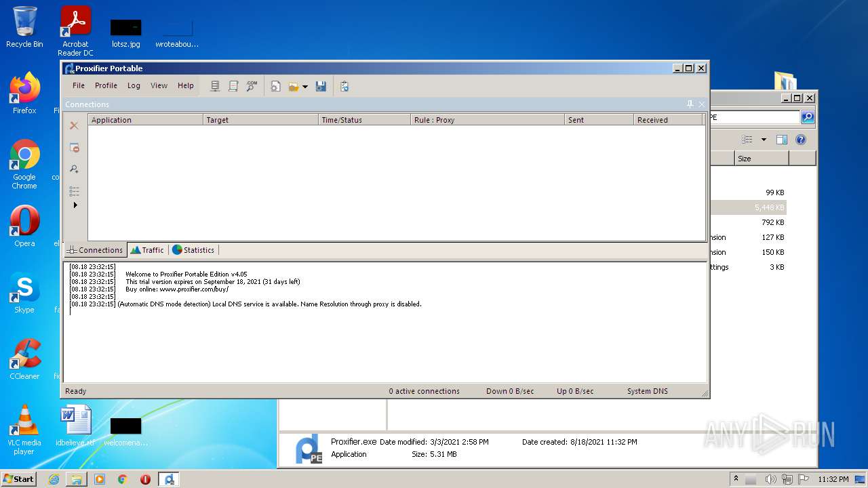Open the CCleaner desktop icon

(24, 359)
